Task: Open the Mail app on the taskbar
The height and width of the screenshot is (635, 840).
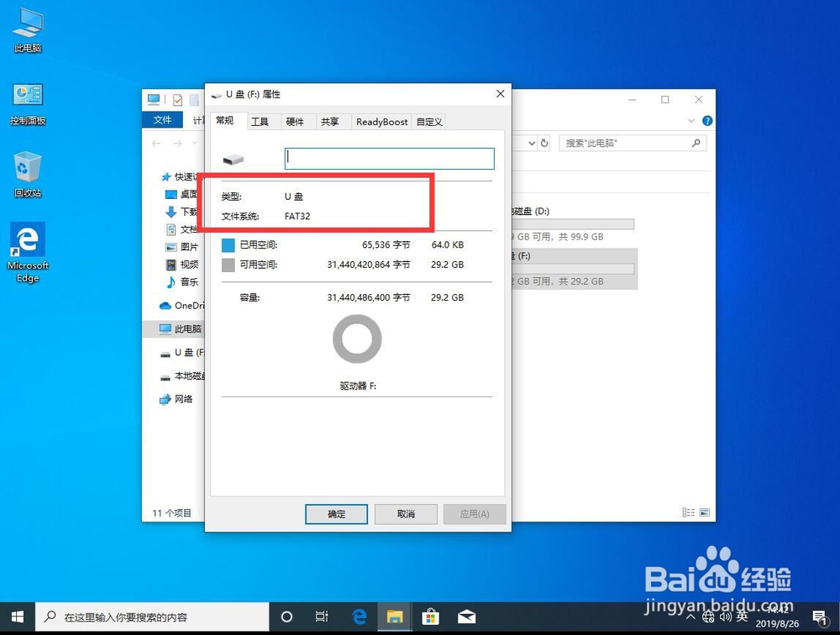Action: tap(467, 616)
